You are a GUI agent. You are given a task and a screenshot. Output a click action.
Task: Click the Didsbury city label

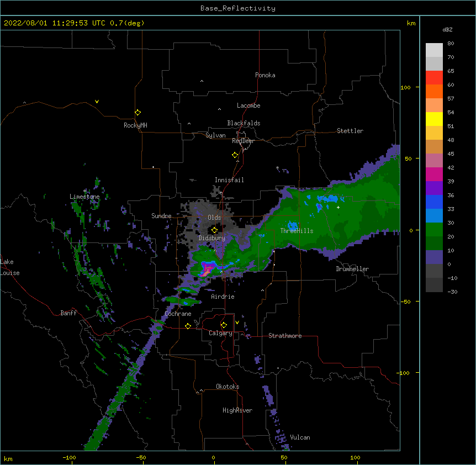(212, 238)
